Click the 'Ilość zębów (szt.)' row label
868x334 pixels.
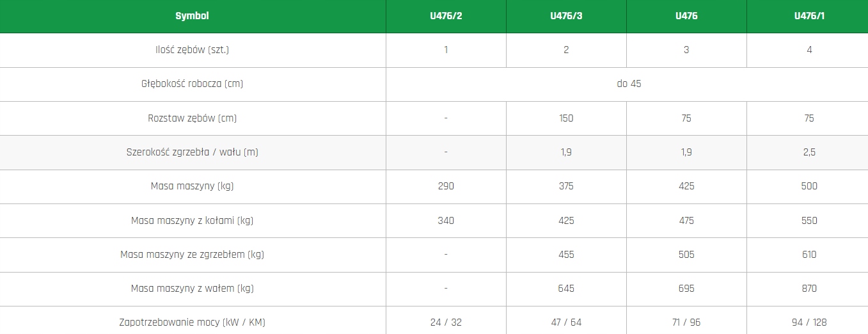pos(192,50)
